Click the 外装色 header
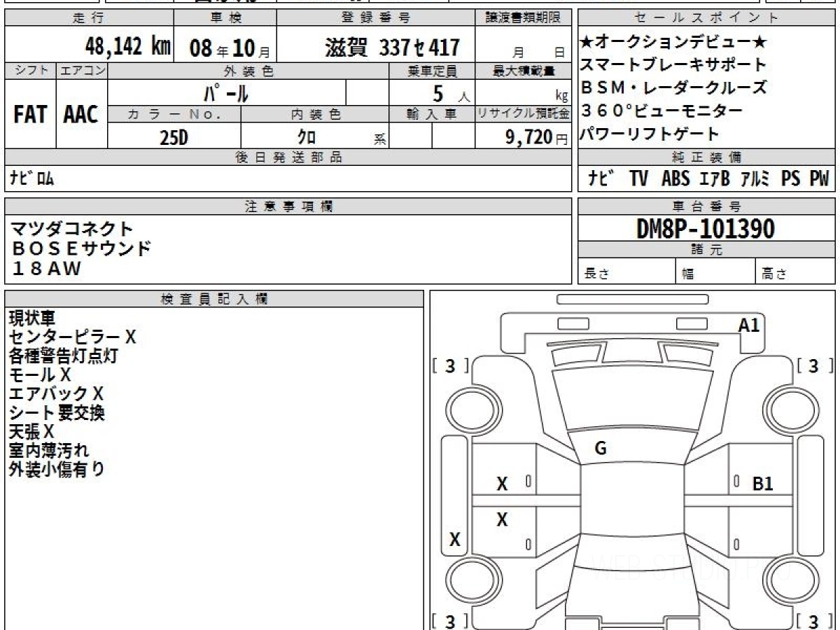 pos(248,71)
